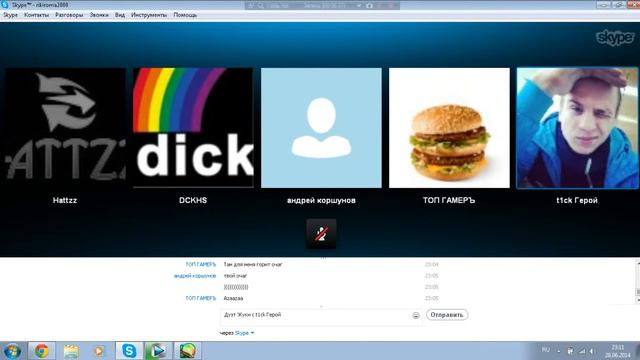Select the ТОП ГАМЕРЪ burger avatar
This screenshot has width=640, height=360.
(449, 128)
